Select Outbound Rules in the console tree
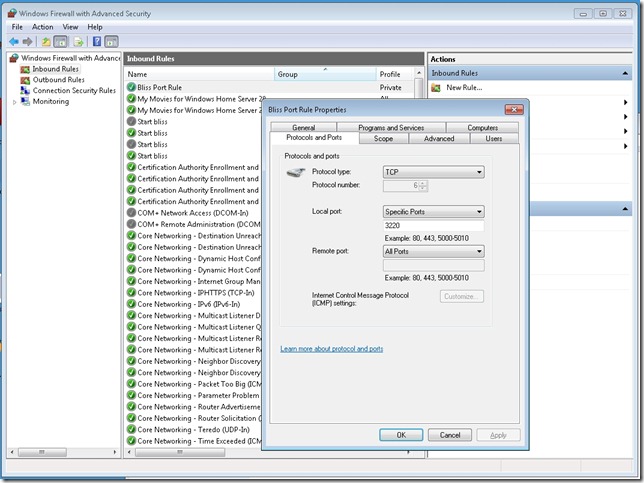 coord(58,80)
